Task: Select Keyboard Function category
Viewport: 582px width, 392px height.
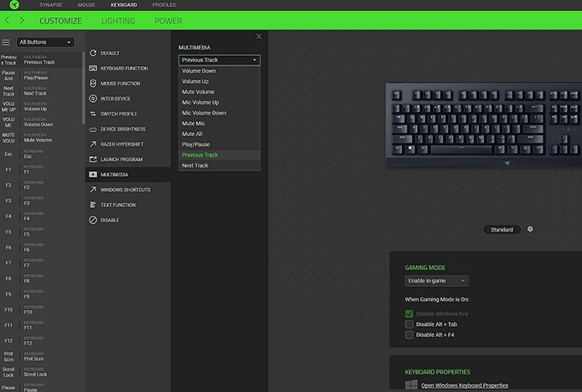Action: click(128, 69)
